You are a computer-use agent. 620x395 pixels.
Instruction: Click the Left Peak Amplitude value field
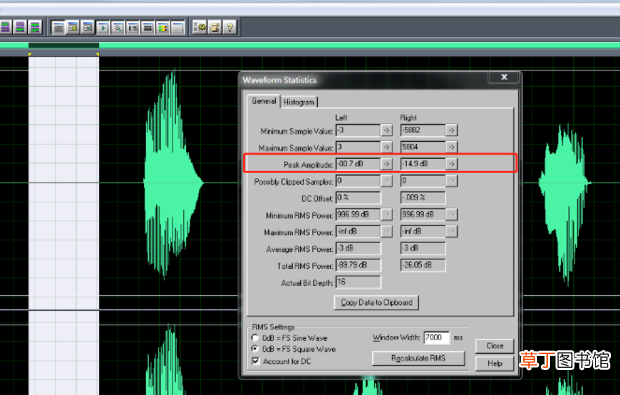pyautogui.click(x=358, y=164)
